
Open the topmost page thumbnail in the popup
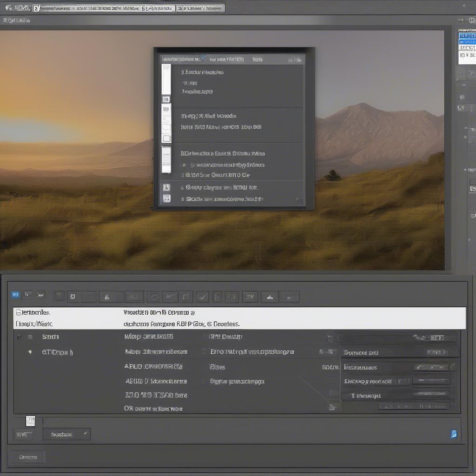[x=166, y=79]
